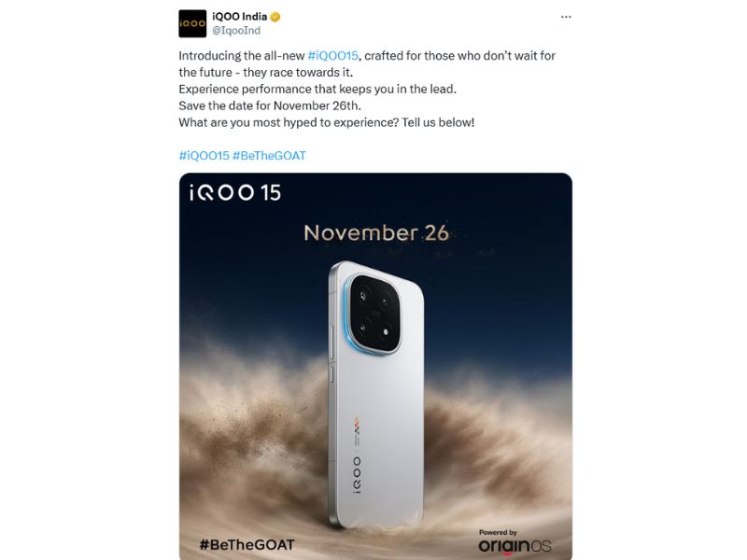This screenshot has height=560, width=747.
Task: Click #BeTheGOAT text at the poster bottom
Action: pyautogui.click(x=247, y=545)
